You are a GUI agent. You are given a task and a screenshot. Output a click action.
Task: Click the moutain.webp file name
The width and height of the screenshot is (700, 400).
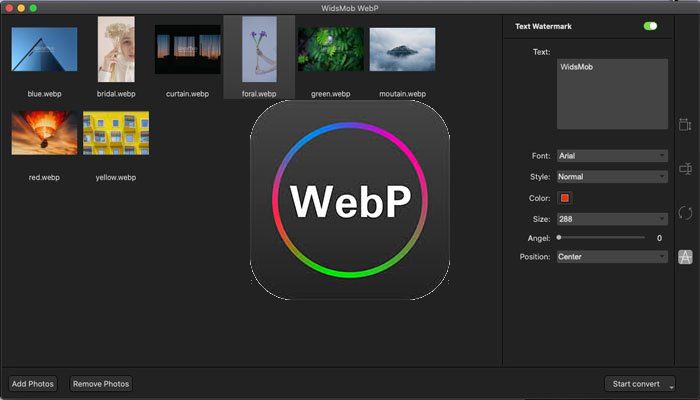click(402, 94)
